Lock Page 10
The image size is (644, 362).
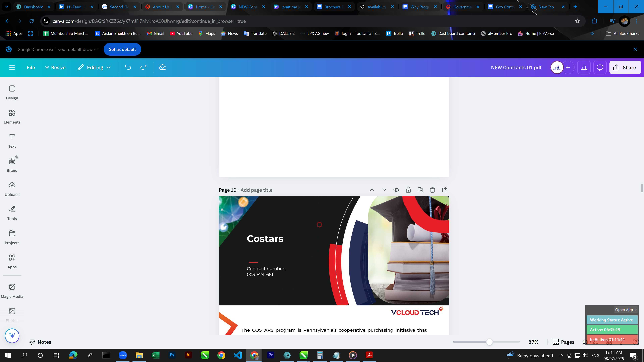408,190
